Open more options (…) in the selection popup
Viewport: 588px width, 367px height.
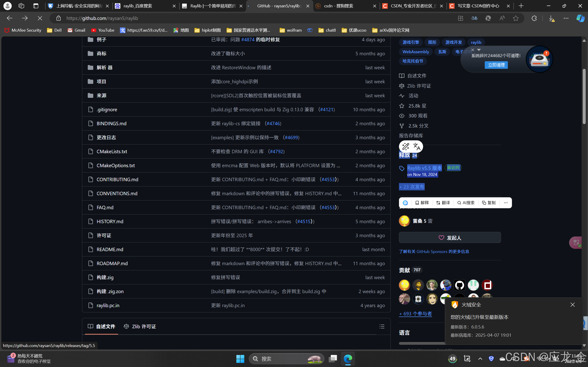tap(505, 203)
